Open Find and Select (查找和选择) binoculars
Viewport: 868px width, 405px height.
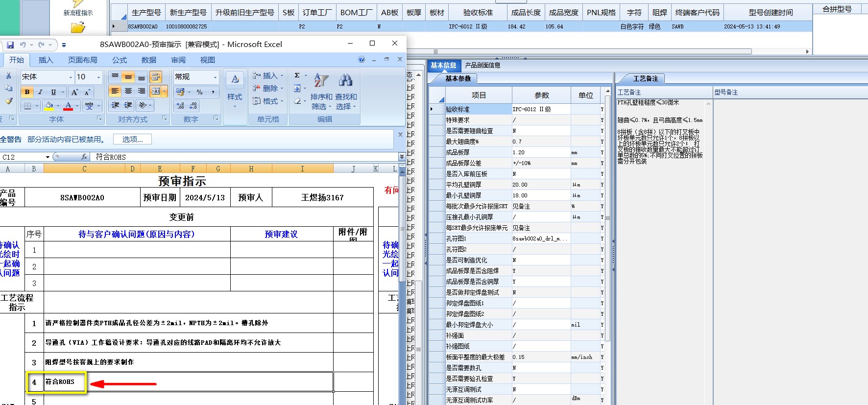coord(346,92)
